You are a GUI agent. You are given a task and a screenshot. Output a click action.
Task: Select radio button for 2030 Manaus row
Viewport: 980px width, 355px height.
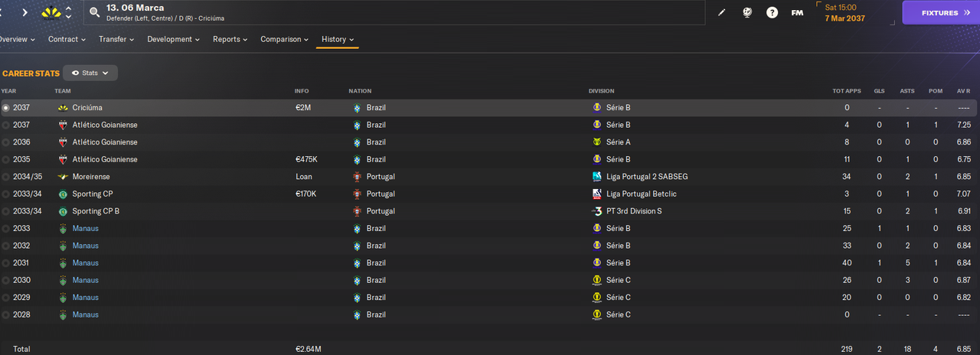point(6,280)
